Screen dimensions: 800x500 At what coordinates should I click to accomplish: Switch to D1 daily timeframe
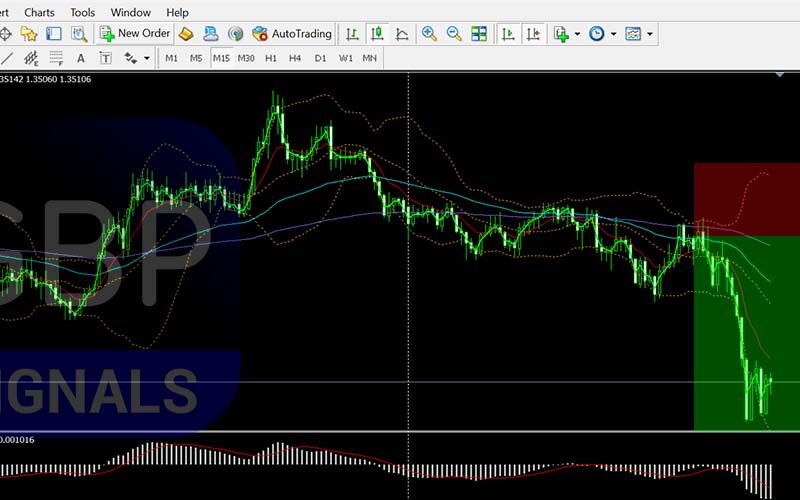click(320, 58)
